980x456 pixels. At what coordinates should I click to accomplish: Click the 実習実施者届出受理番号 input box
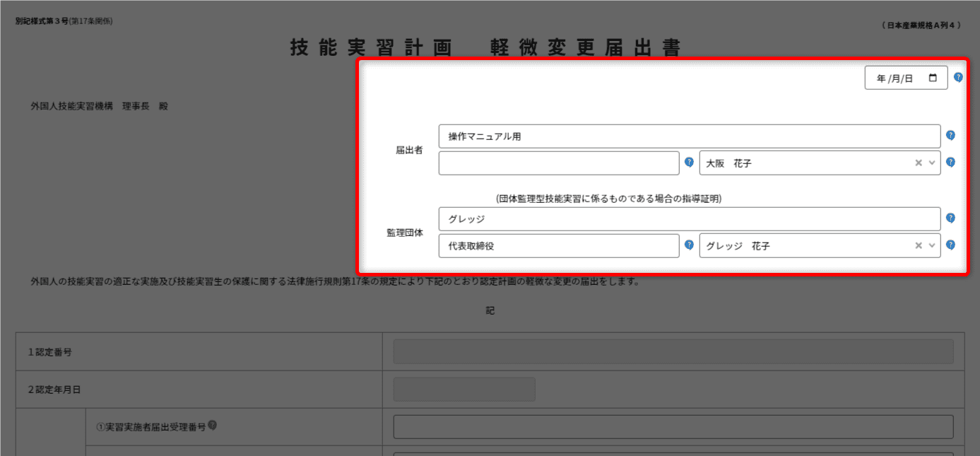coord(673,427)
